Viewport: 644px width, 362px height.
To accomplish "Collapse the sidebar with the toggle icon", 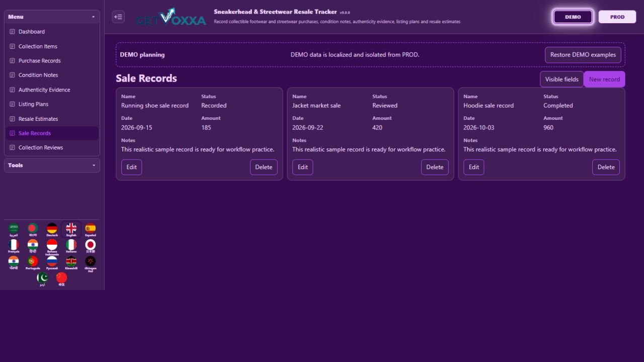I will click(118, 17).
